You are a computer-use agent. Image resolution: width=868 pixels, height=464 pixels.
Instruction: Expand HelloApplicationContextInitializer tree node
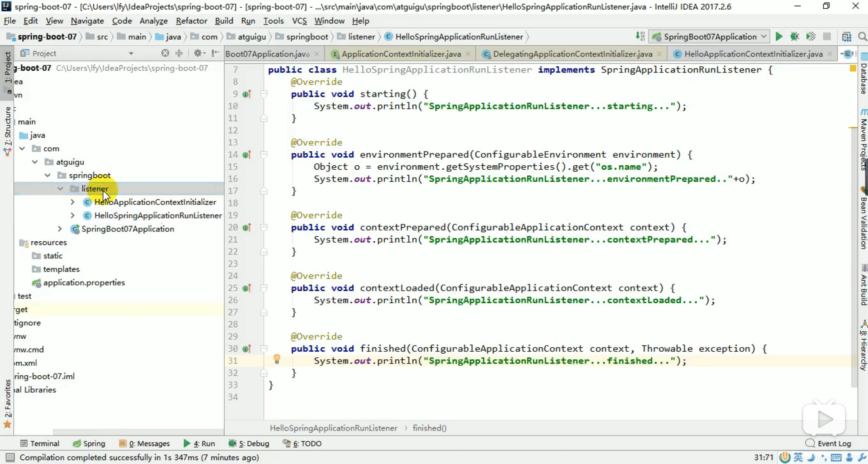72,202
